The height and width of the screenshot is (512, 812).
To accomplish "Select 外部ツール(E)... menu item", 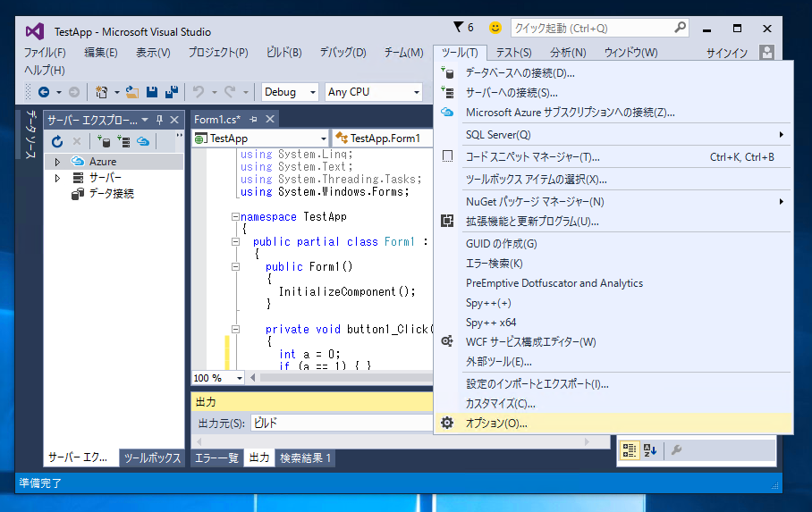I will [x=613, y=361].
